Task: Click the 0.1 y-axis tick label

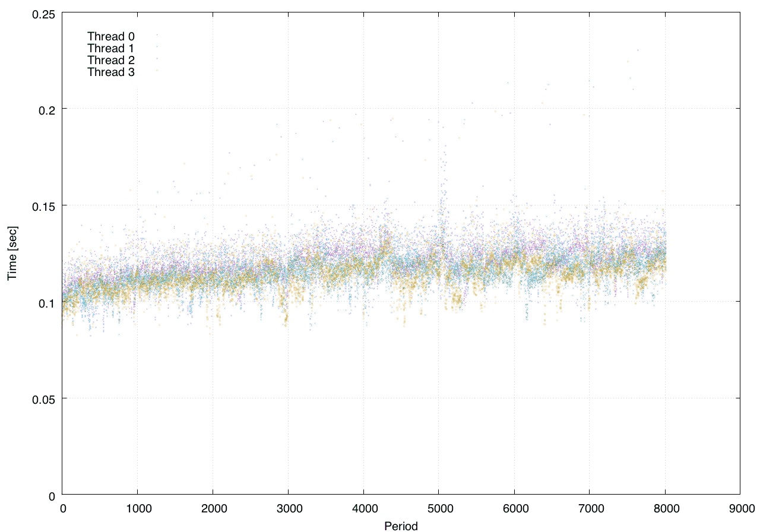Action: pyautogui.click(x=46, y=302)
